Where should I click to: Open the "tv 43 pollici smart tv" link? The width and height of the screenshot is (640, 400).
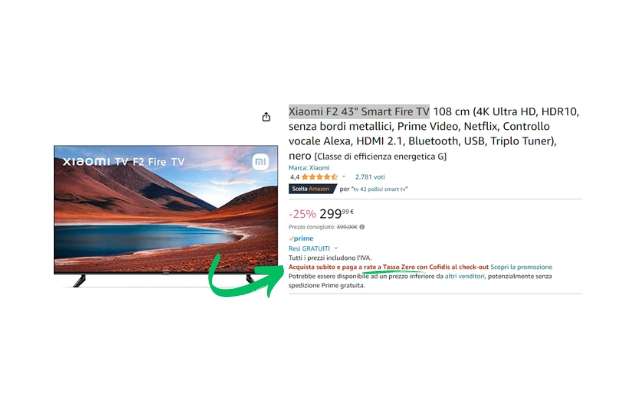(380, 189)
